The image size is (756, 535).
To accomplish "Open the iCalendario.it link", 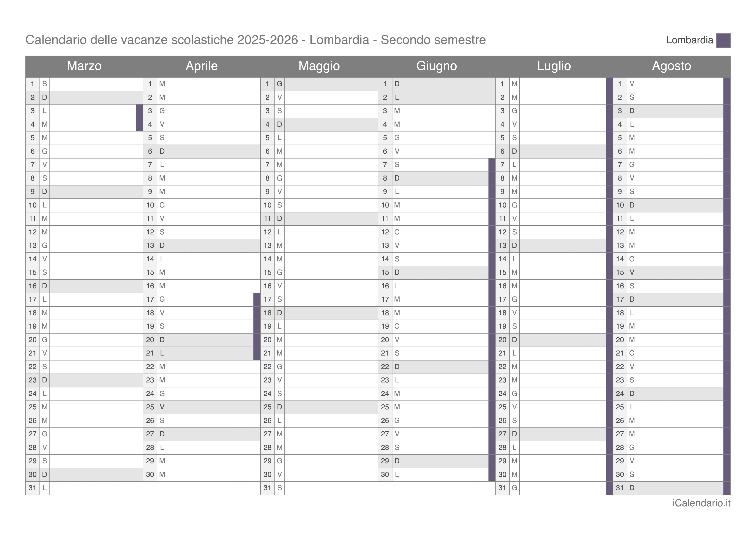I will (x=701, y=503).
